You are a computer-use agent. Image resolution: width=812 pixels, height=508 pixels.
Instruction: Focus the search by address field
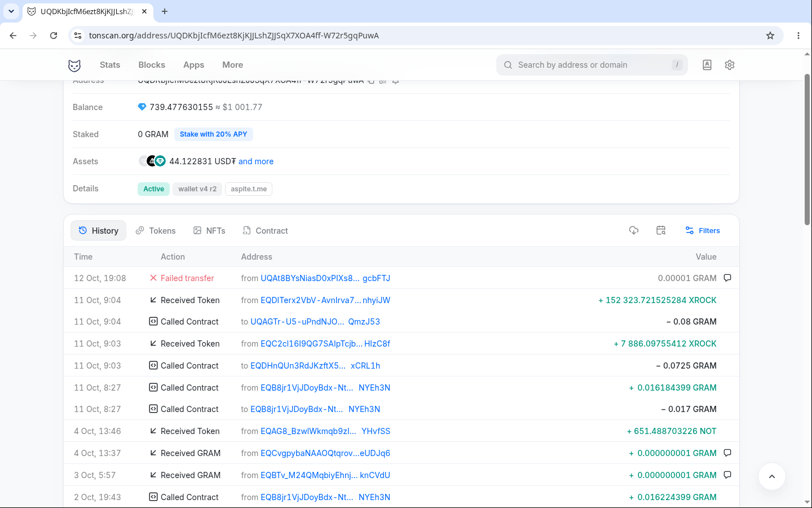click(x=592, y=65)
